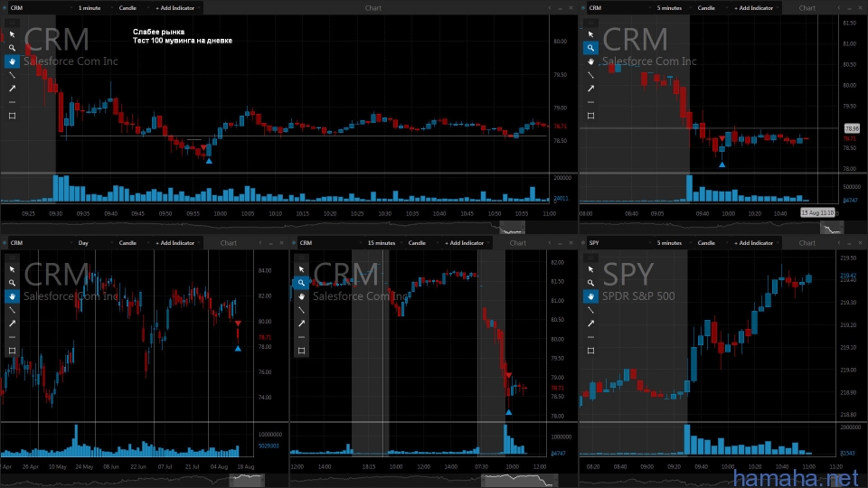Click the Russian text annotation on 1 minute chart
The image size is (868, 488).
(x=182, y=36)
